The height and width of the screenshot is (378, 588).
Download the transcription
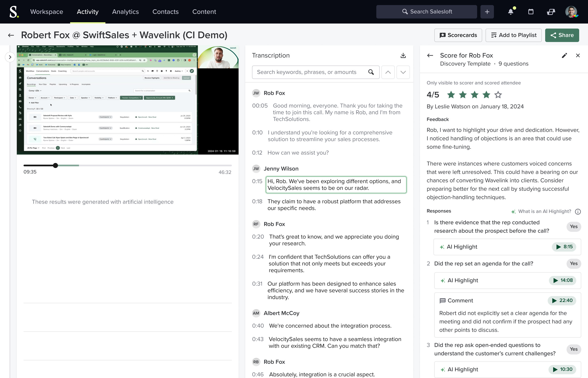[403, 55]
